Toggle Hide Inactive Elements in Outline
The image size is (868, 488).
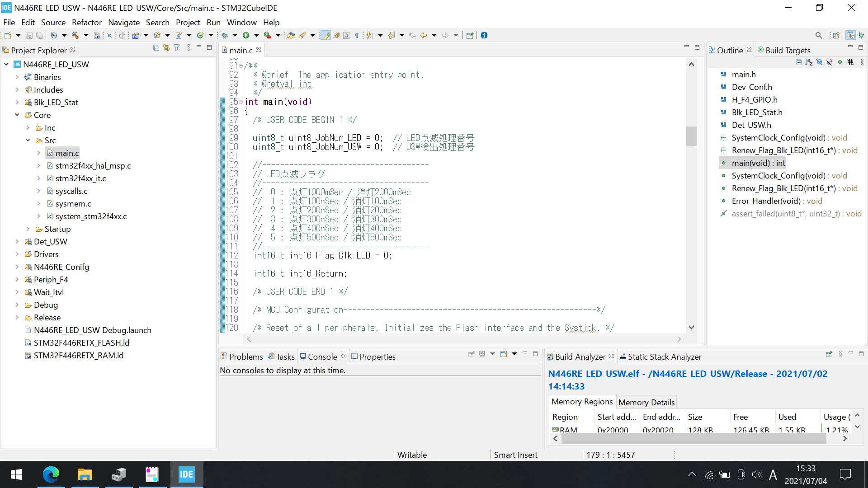point(850,62)
